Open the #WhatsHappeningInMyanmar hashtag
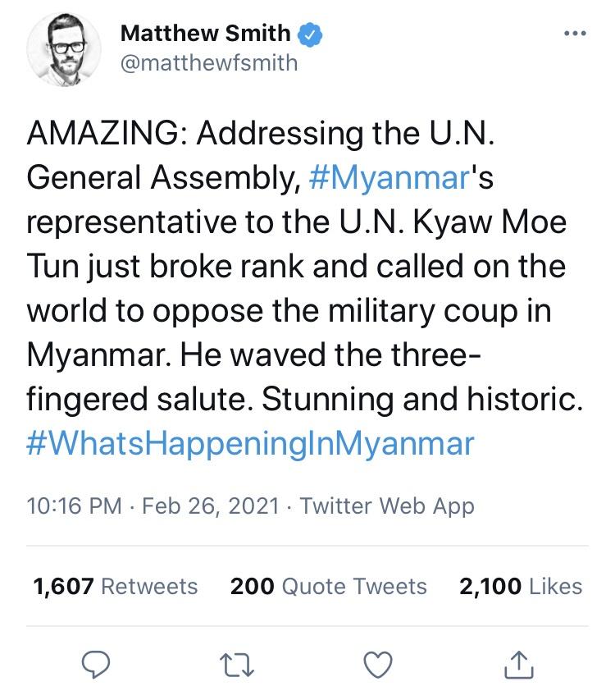The height and width of the screenshot is (700, 615). point(251,443)
